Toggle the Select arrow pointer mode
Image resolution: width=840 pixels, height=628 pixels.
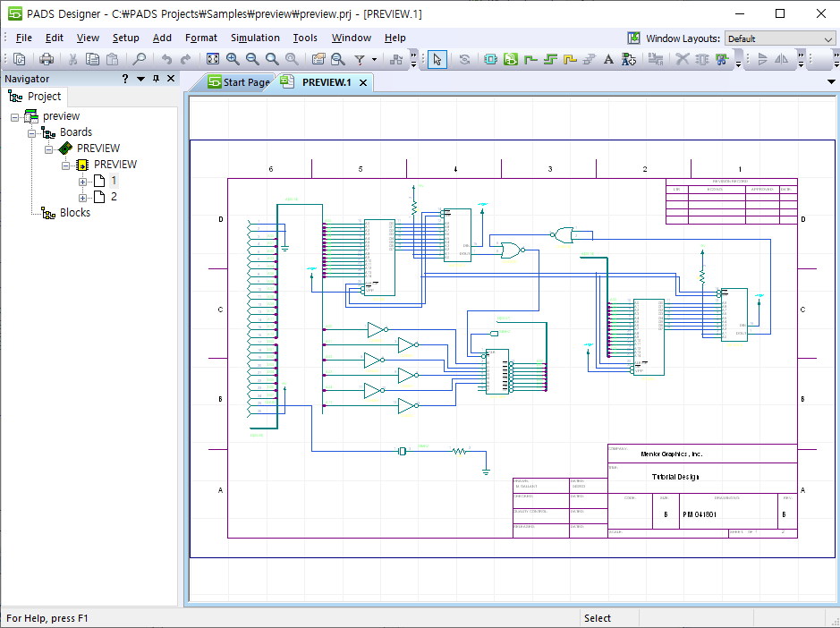pos(437,59)
